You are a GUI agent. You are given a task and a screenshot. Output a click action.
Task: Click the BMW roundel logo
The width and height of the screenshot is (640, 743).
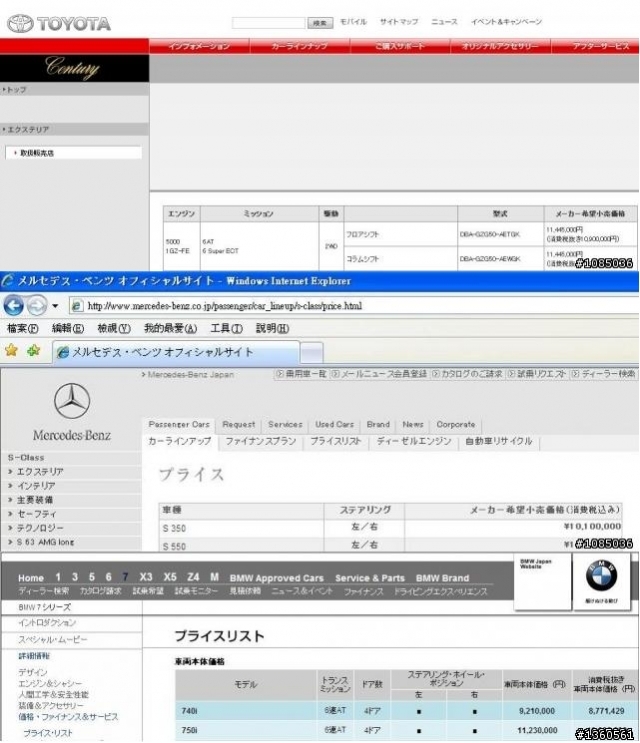[x=601, y=576]
